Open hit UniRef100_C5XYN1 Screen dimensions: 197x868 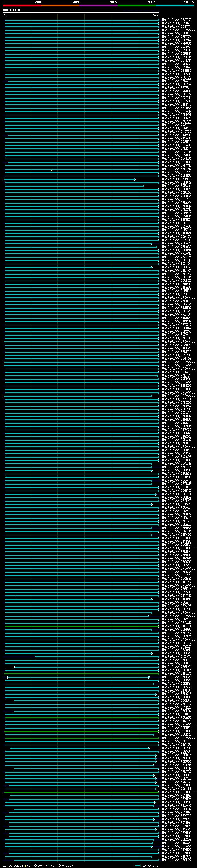click(176, 98)
